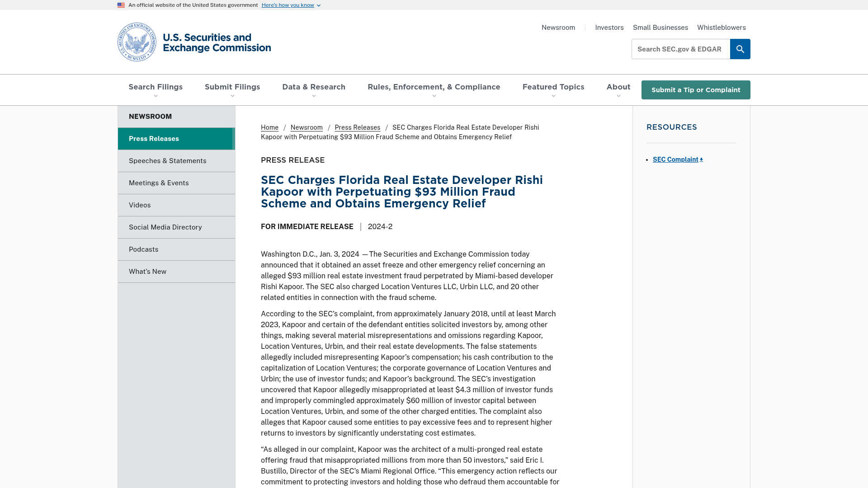Select Press Releases in the sidebar
Viewport: 868px width, 488px height.
pos(176,139)
